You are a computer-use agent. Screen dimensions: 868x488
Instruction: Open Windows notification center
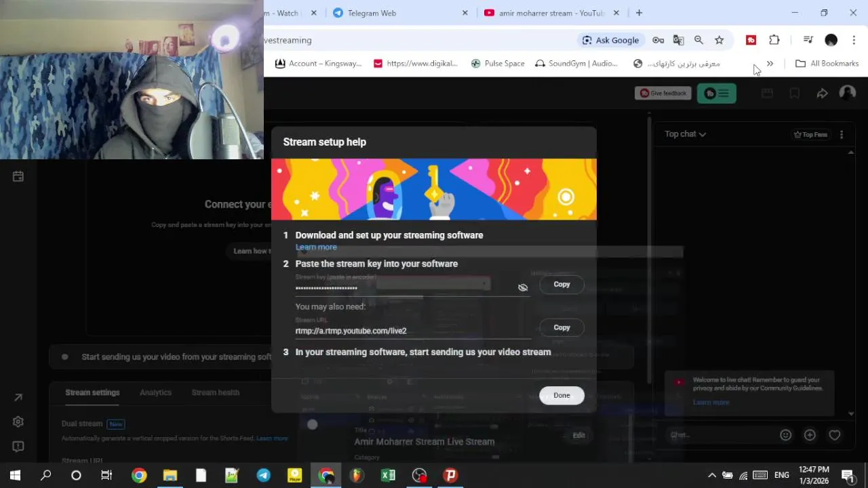[848, 475]
